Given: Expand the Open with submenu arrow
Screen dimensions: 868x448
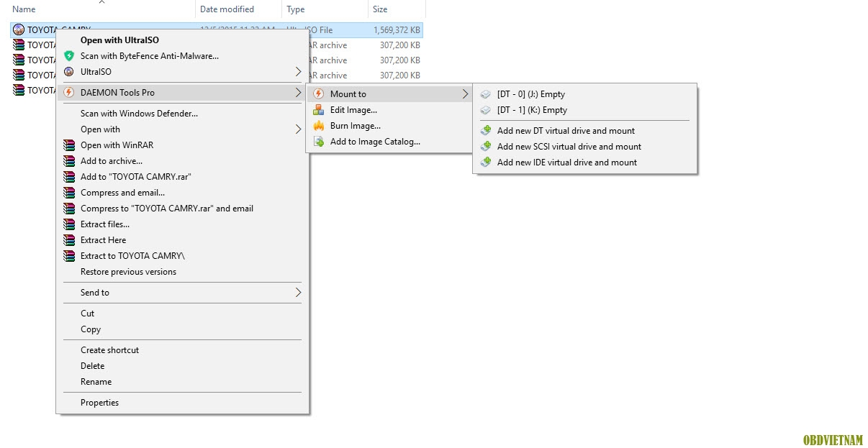Looking at the screenshot, I should click(298, 129).
